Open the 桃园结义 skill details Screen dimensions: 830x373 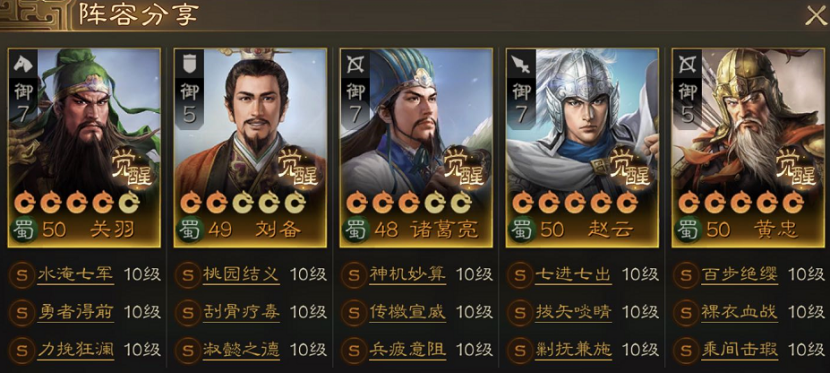241,274
